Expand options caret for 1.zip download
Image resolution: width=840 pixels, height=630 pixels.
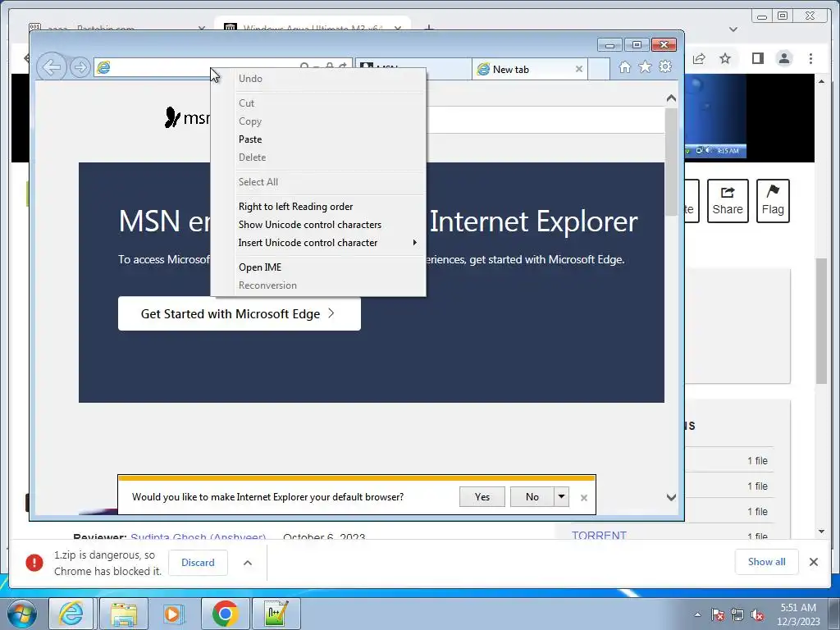[248, 563]
